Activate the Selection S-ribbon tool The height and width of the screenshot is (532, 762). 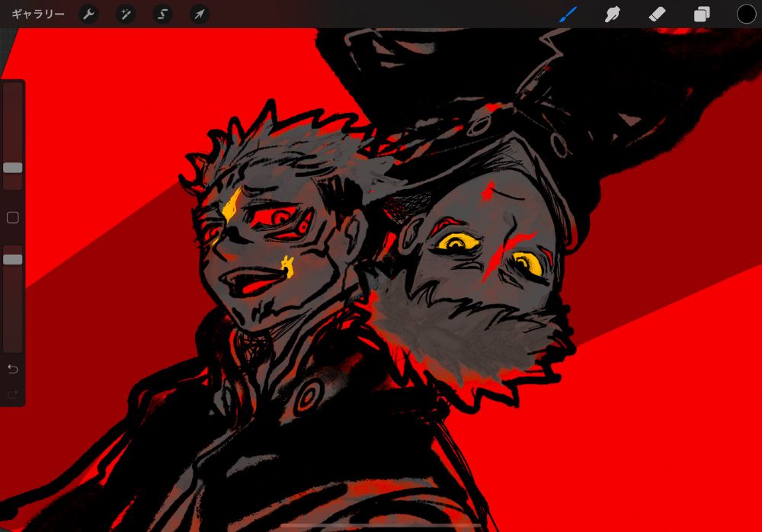pos(162,14)
